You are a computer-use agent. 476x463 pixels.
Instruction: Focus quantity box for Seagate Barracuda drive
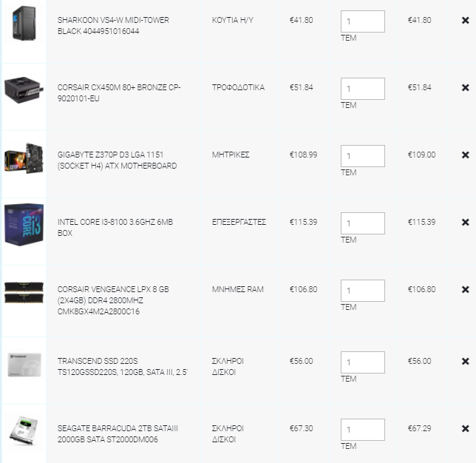[363, 430]
